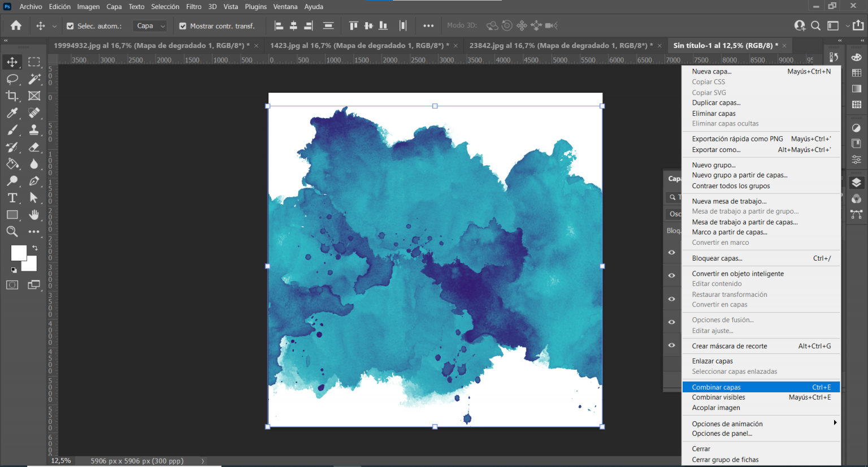The width and height of the screenshot is (868, 467).
Task: Select the Blur tool
Action: (x=34, y=163)
